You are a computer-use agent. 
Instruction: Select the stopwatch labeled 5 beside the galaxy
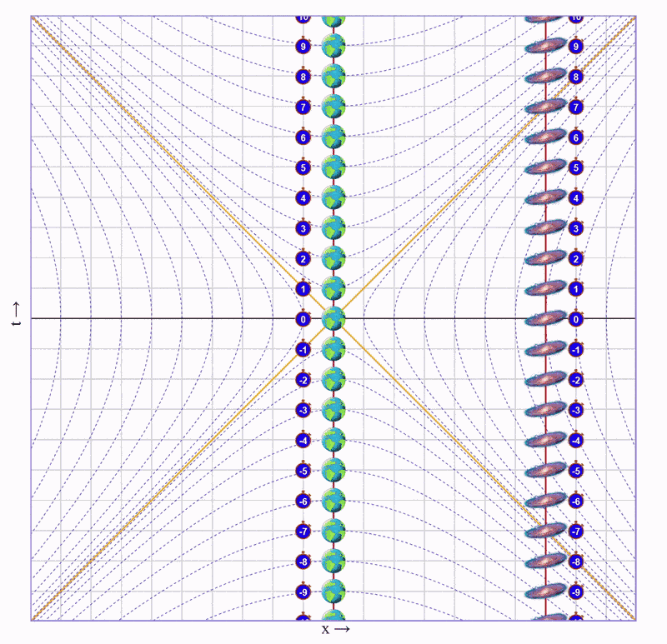click(x=576, y=167)
